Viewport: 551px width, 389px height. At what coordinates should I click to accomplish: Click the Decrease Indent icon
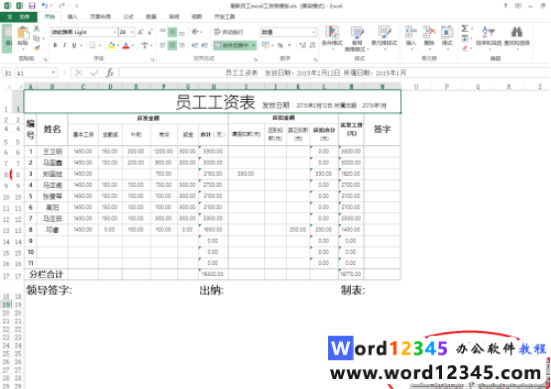(x=195, y=45)
